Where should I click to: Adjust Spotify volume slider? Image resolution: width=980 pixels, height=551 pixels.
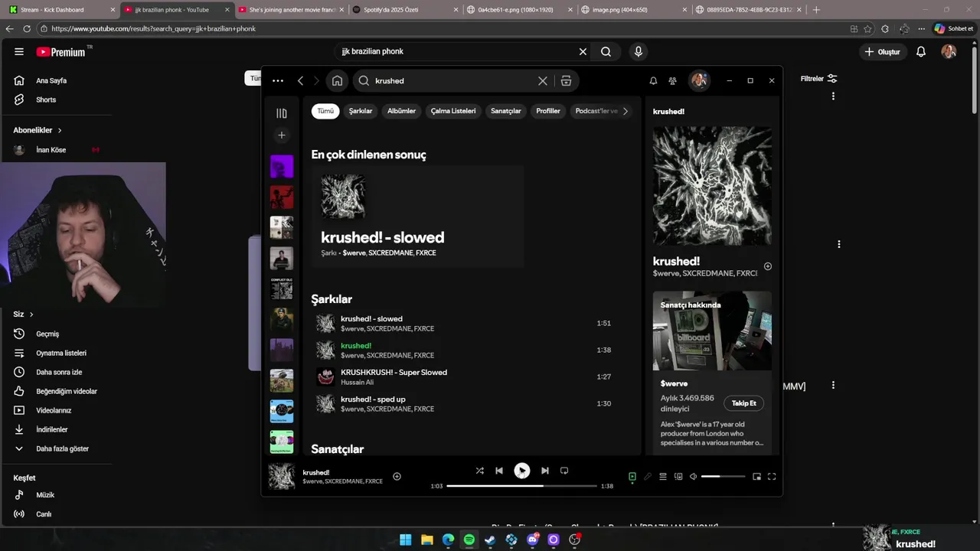tap(723, 477)
